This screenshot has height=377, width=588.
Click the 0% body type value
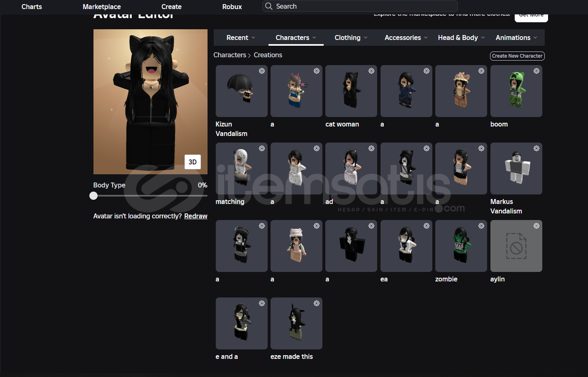click(x=203, y=185)
